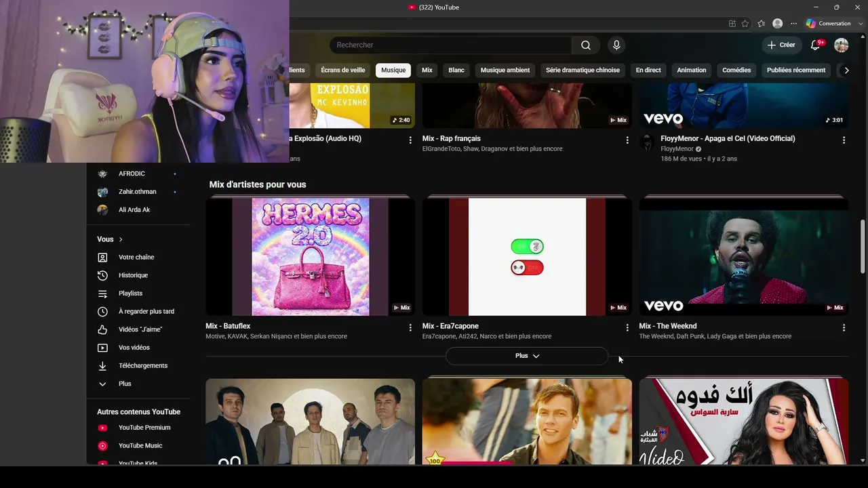Open the browser favorites list icon
The image size is (868, 488).
(x=762, y=24)
